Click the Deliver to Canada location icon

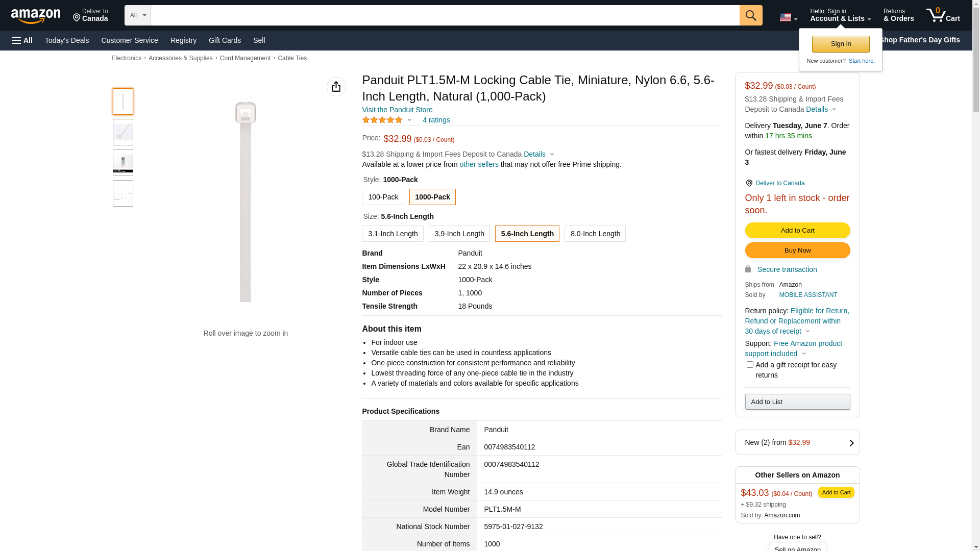click(x=749, y=183)
